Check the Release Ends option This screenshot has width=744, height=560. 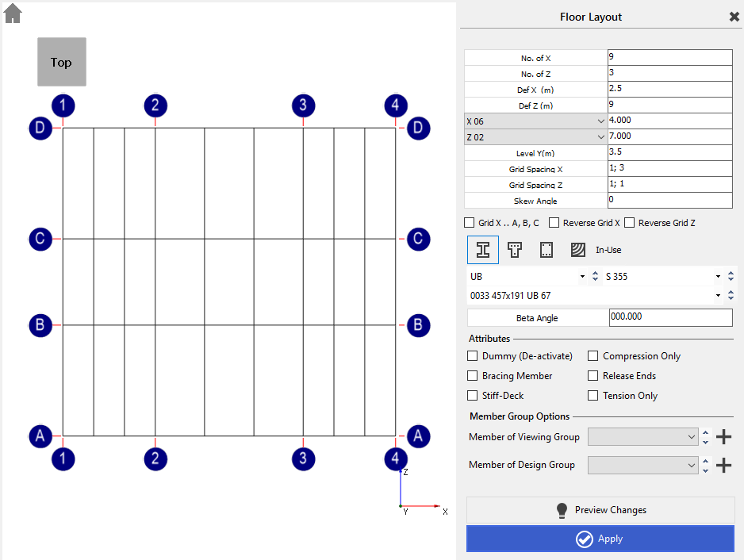[x=593, y=376]
